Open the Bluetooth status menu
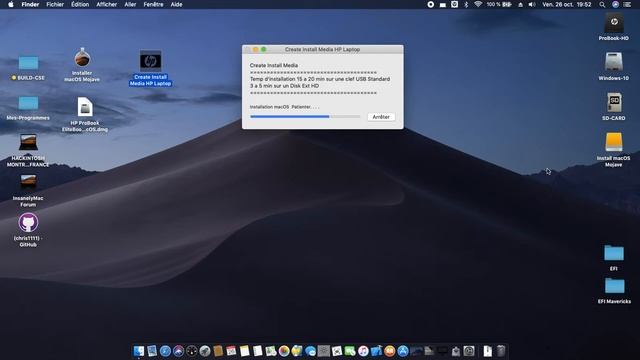 (x=466, y=4)
